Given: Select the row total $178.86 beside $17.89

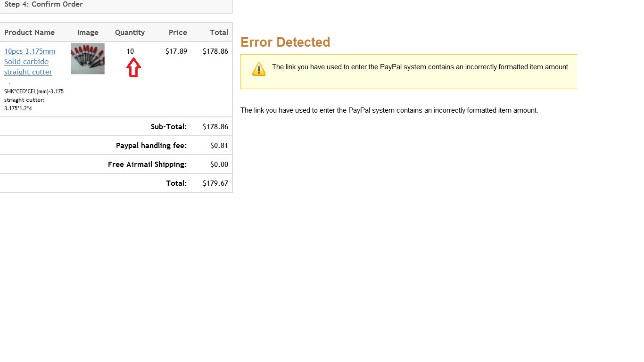Looking at the screenshot, I should (215, 51).
